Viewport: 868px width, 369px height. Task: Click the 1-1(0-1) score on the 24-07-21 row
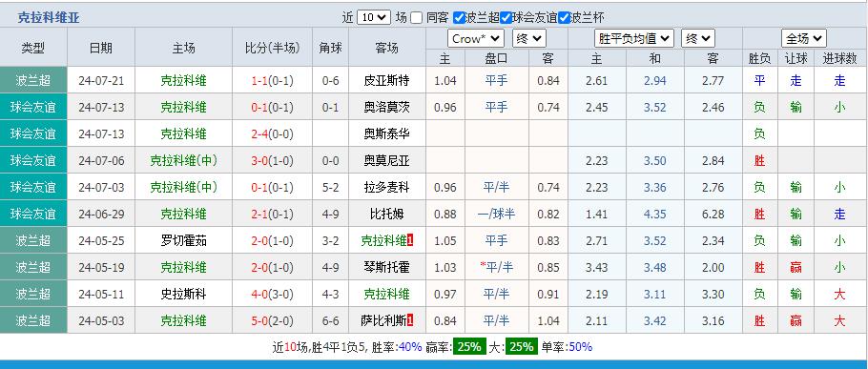272,81
